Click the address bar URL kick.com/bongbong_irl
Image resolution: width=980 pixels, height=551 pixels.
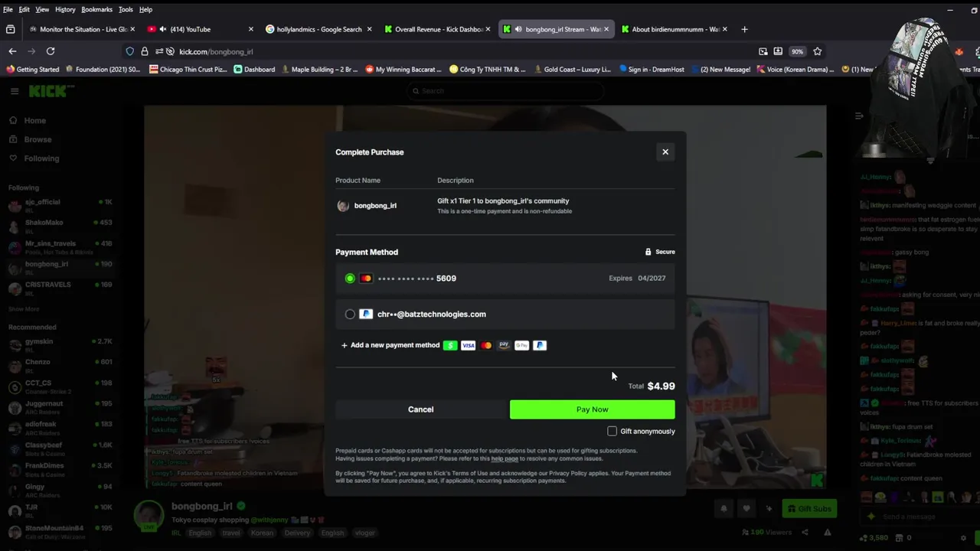216,51
